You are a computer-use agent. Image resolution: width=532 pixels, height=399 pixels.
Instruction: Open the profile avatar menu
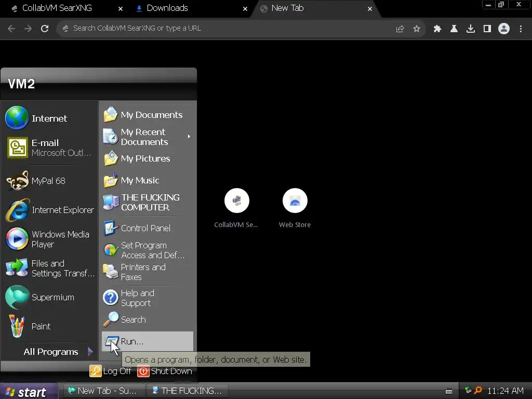click(504, 29)
